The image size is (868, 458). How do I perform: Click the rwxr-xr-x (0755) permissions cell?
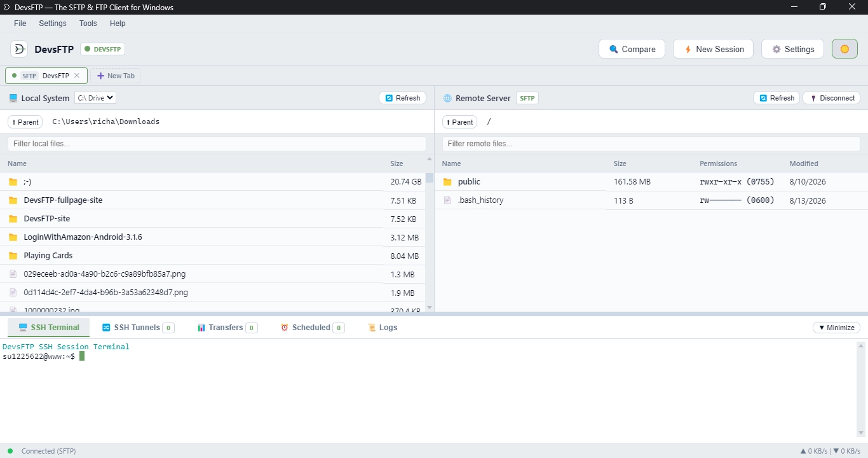pos(737,182)
